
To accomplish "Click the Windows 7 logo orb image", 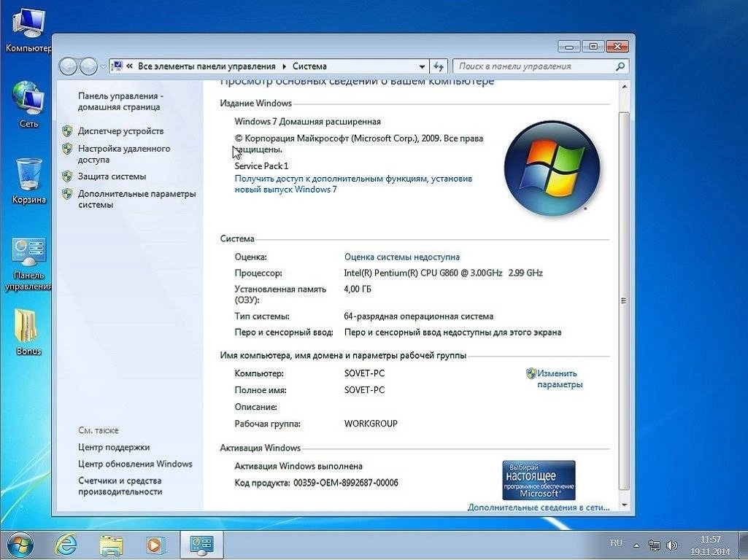I will 552,168.
